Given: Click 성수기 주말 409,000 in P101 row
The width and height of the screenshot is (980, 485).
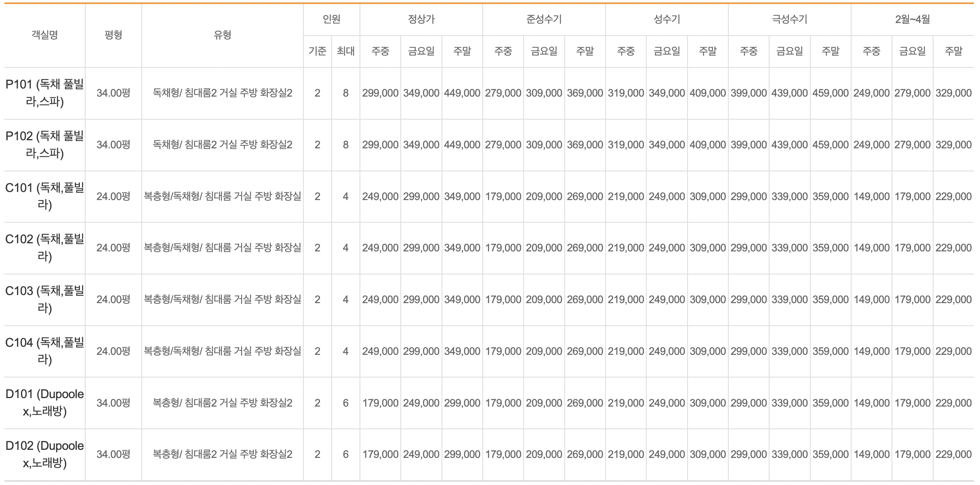Looking at the screenshot, I should coord(708,93).
